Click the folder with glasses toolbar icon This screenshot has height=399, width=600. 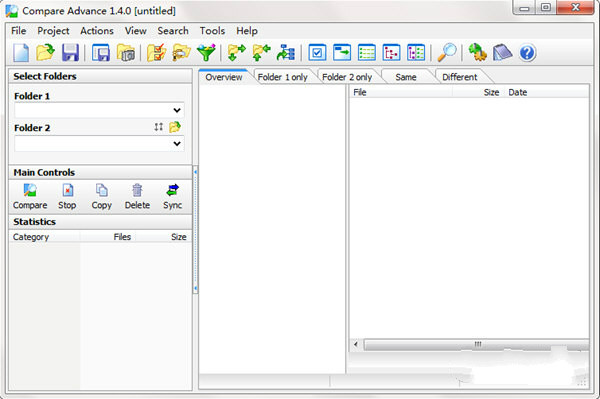click(181, 53)
